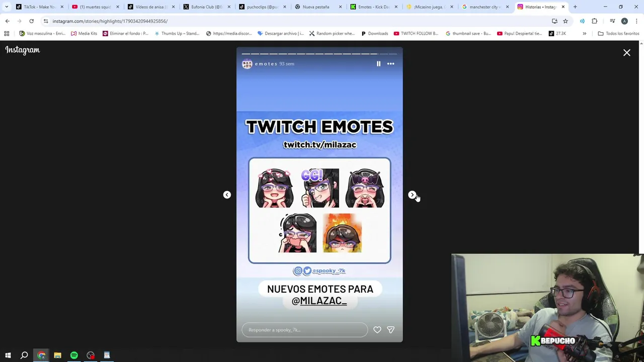Open the media.discord bookmark

229,34
